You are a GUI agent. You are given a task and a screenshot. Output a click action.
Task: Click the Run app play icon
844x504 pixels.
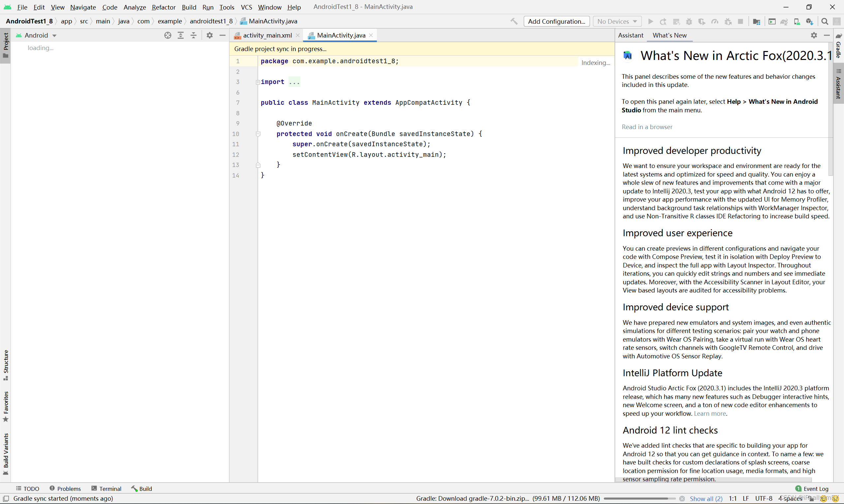[x=650, y=21]
